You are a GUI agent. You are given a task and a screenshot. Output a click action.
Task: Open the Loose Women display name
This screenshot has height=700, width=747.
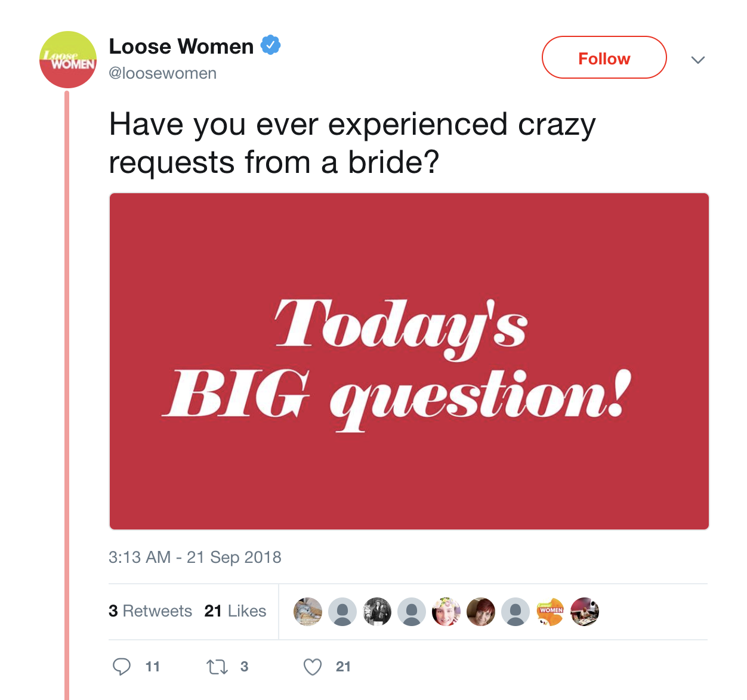tap(181, 47)
